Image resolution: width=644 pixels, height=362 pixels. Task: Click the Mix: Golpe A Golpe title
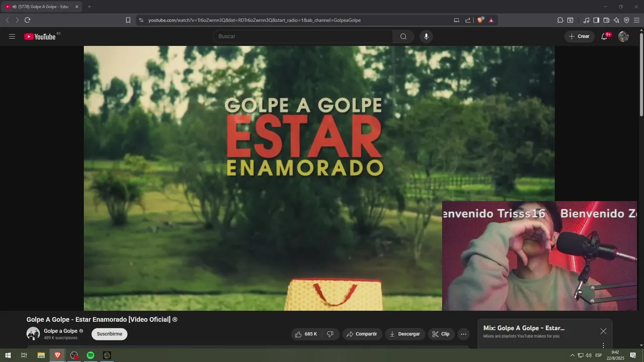524,328
